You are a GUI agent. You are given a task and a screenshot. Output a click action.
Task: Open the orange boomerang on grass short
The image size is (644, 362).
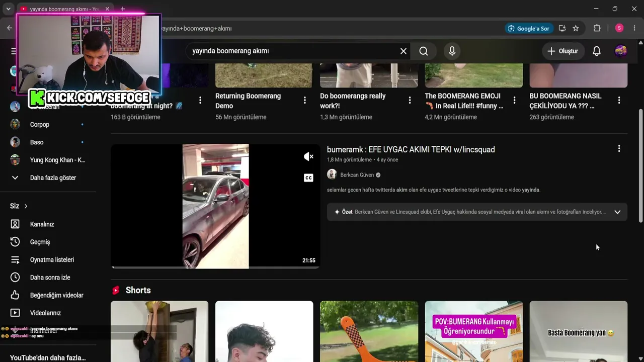(x=369, y=331)
